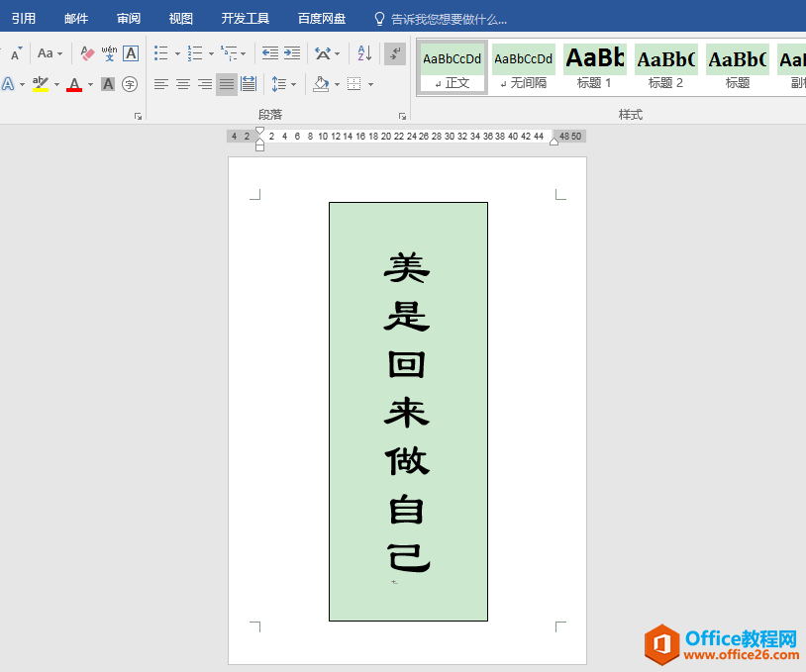
Task: Center align the paragraph
Action: pyautogui.click(x=183, y=85)
